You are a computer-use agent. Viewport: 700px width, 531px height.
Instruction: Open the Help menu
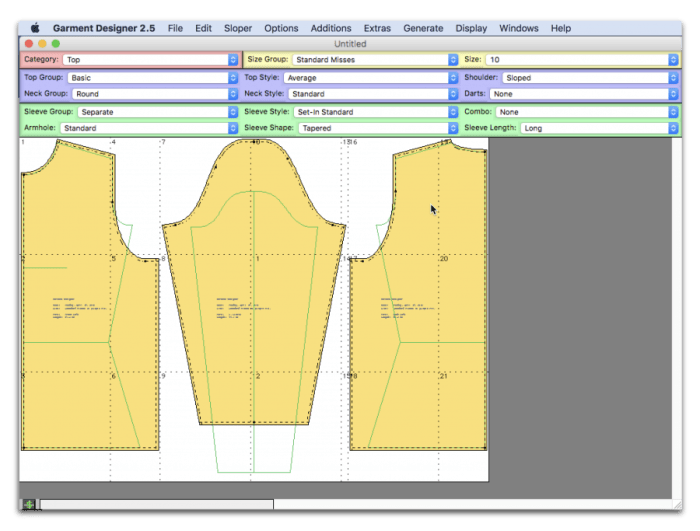pos(561,28)
